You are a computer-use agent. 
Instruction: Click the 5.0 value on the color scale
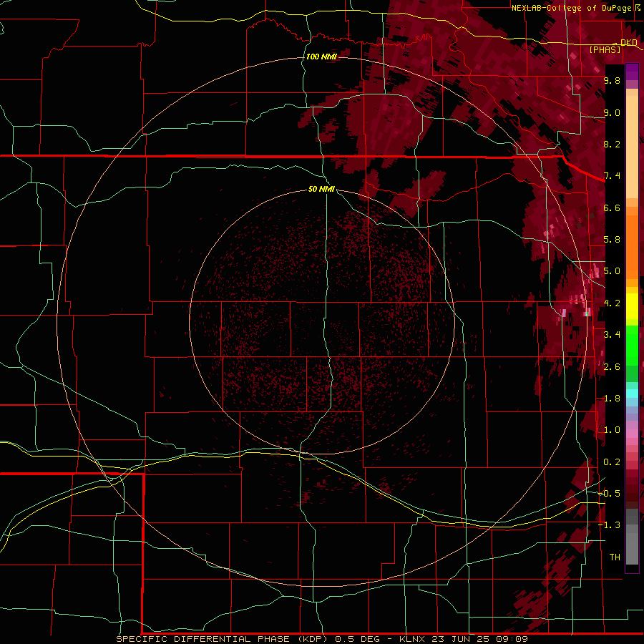pos(612,271)
